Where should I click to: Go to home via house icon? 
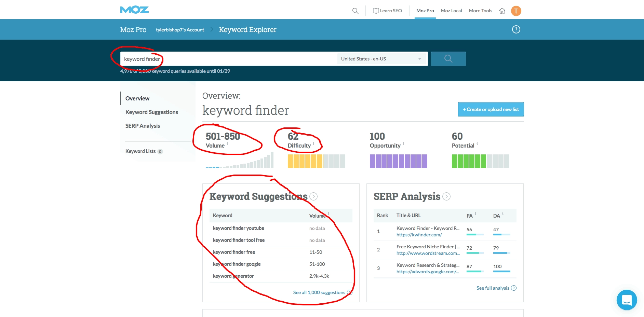coord(502,11)
